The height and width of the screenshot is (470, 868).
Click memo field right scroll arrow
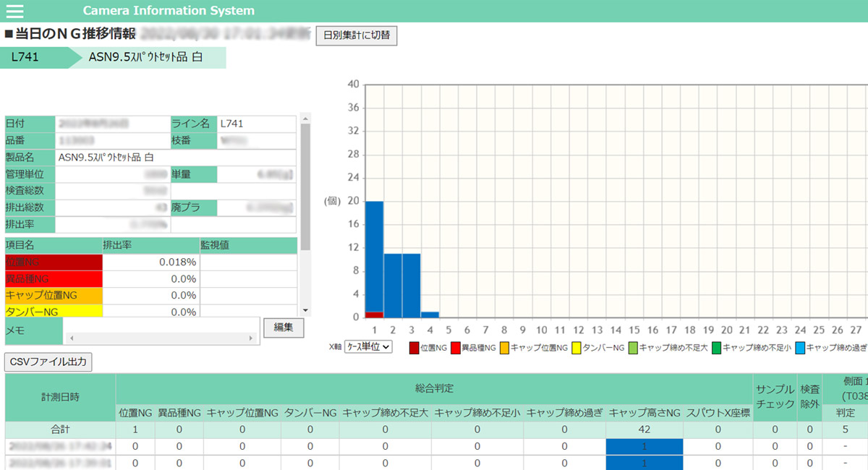click(x=251, y=338)
